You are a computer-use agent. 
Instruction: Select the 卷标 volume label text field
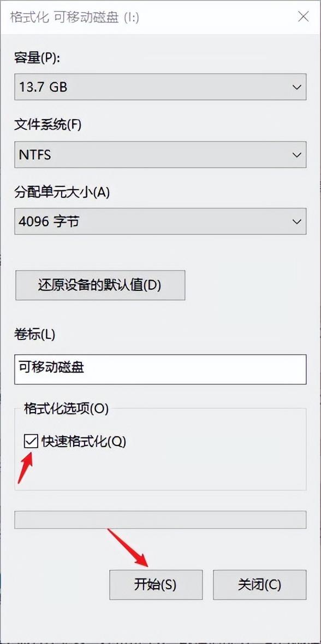point(160,370)
